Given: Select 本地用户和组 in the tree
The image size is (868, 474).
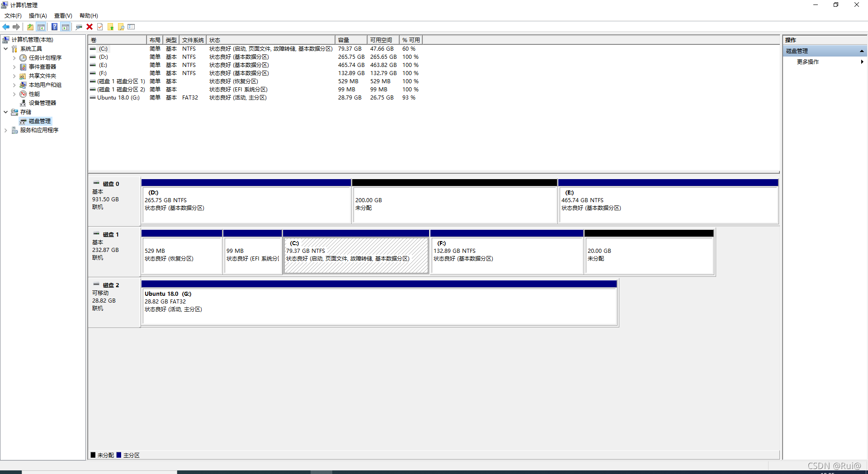Looking at the screenshot, I should point(45,85).
